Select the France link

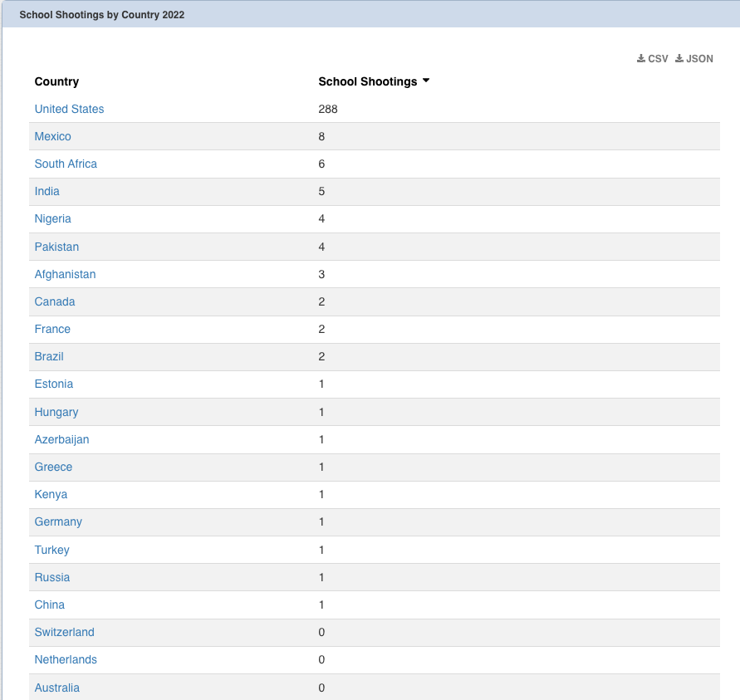coord(52,329)
